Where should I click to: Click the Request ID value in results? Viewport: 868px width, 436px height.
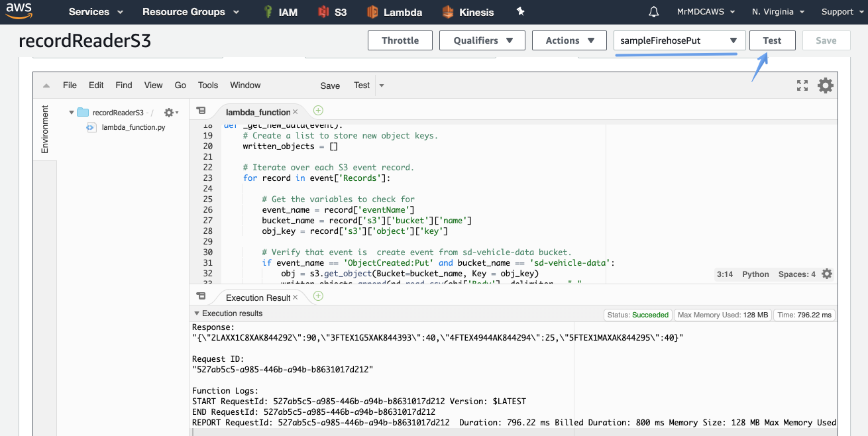(x=283, y=369)
